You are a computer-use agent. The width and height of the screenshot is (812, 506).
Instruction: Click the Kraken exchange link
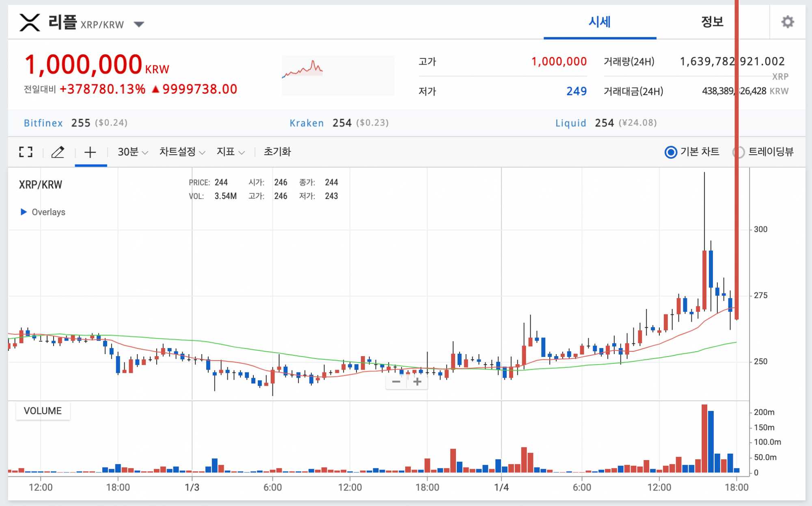tap(307, 123)
